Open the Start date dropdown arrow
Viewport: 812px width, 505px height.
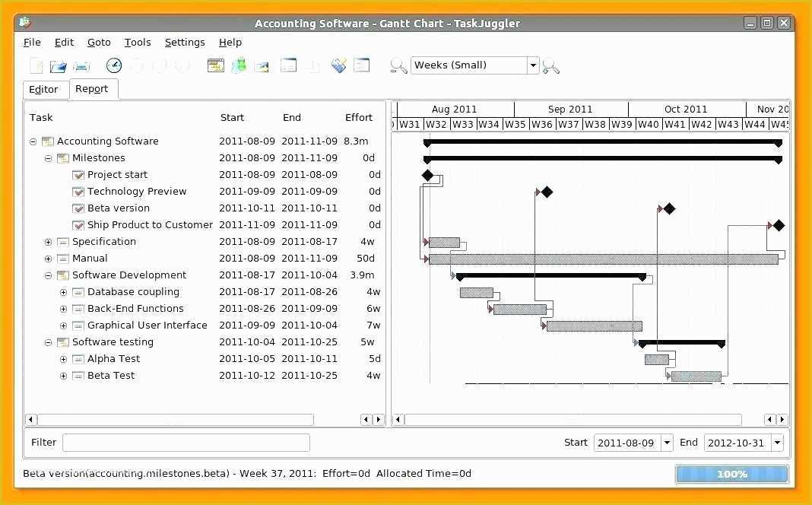click(x=667, y=443)
